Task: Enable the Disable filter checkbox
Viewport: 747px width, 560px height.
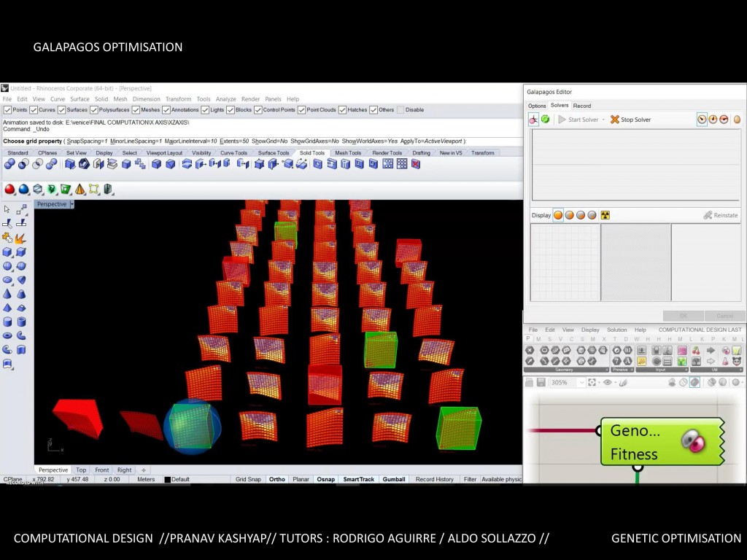Action: (400, 110)
